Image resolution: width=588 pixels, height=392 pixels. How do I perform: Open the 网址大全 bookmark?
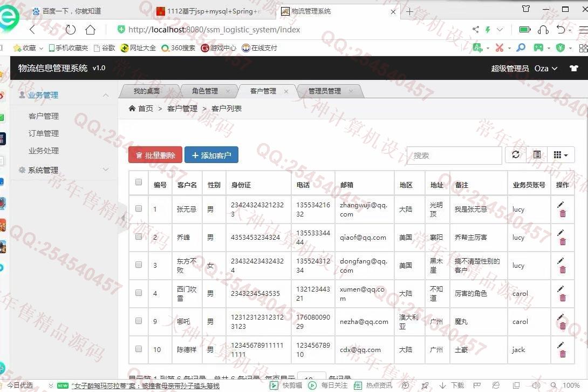pos(138,48)
